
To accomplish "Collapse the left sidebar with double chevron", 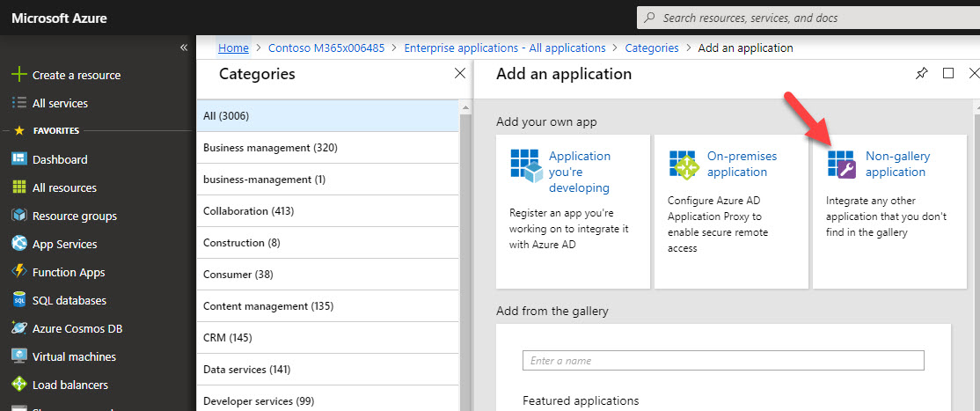I will click(184, 48).
